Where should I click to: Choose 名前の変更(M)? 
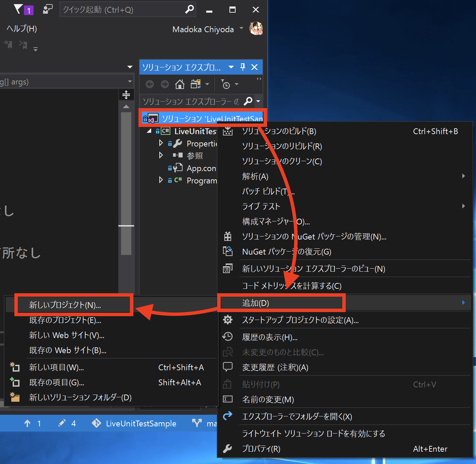point(345,399)
